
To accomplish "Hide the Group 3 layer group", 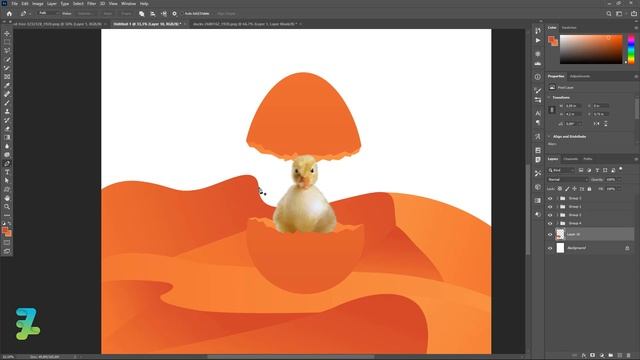I will (550, 215).
